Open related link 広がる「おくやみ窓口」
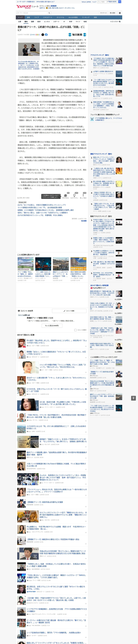The height and width of the screenshot is (644, 138). [42, 205]
